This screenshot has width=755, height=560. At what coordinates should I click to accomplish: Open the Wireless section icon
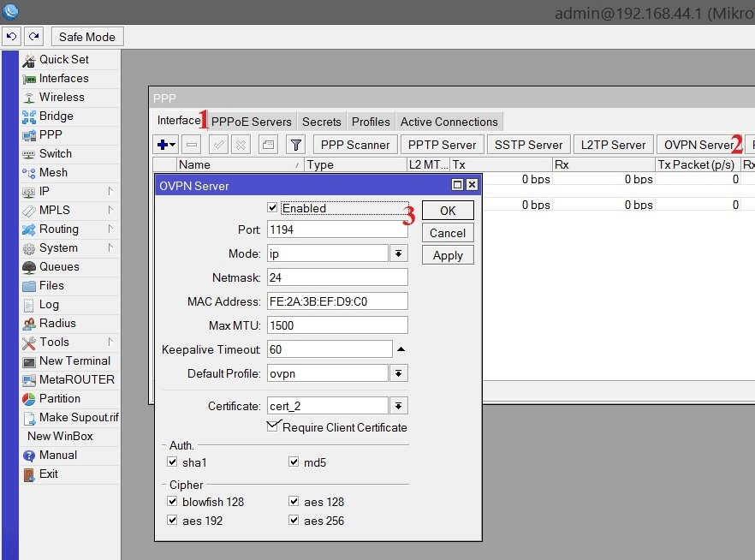click(x=29, y=98)
